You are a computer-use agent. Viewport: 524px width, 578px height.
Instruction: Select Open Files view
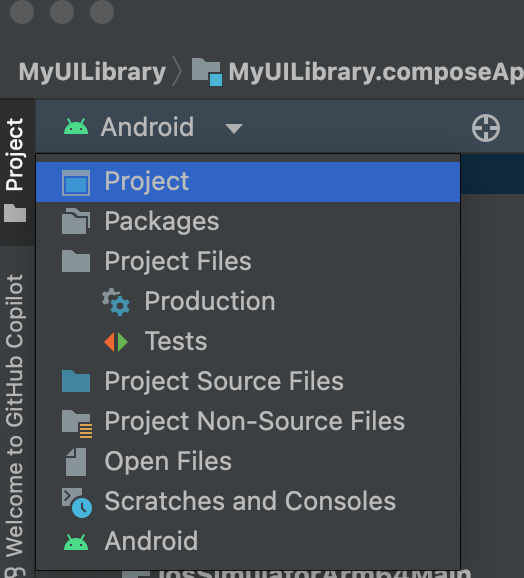pos(248,461)
